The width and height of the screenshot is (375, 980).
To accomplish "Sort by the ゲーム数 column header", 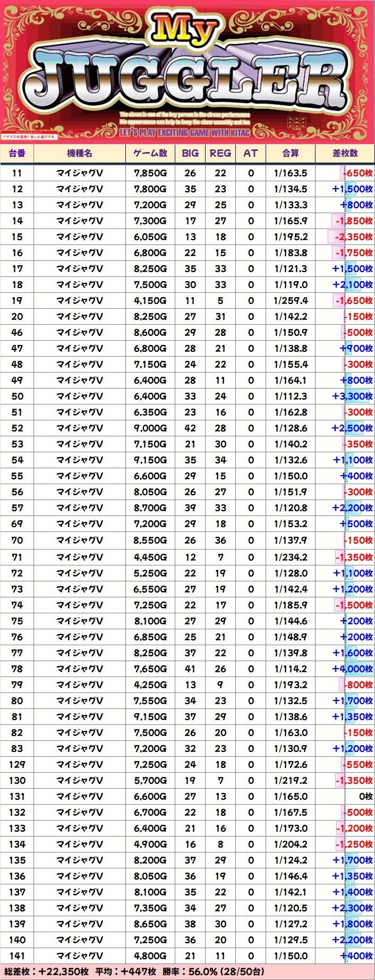I will (x=150, y=154).
